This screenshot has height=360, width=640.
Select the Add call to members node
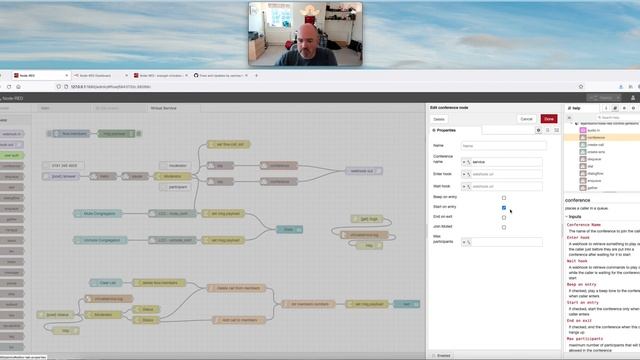[x=239, y=320]
